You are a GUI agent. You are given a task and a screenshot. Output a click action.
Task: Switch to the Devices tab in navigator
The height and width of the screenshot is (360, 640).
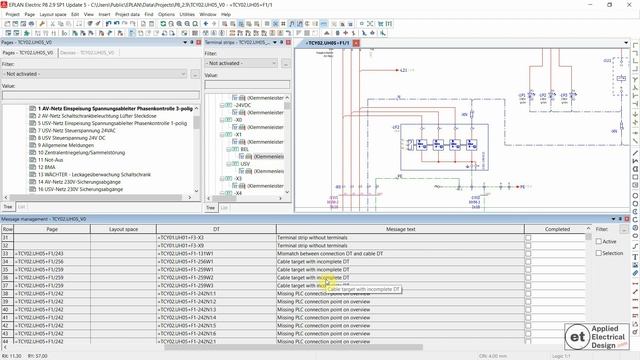87,53
